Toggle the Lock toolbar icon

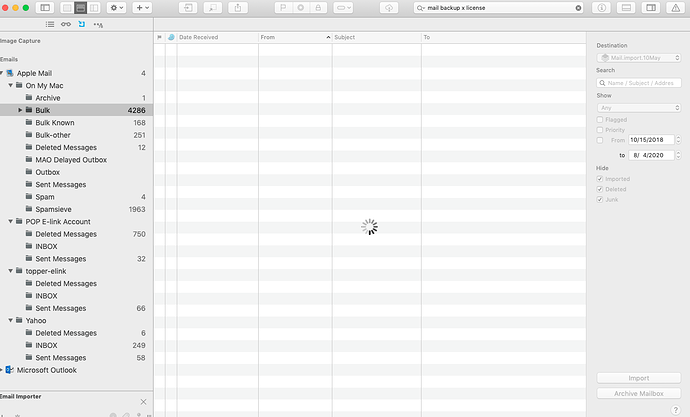point(318,7)
